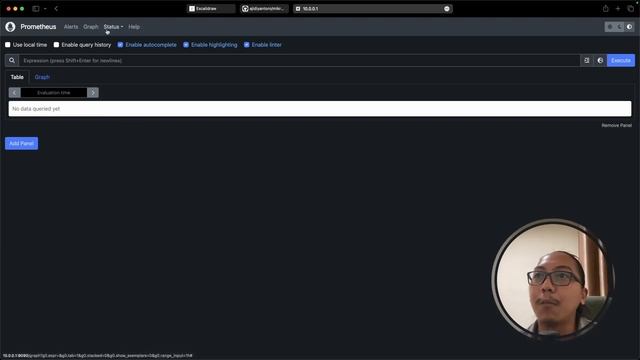Viewport: 640px width, 360px height.
Task: Click the address bar page menu icon
Action: click(447, 9)
